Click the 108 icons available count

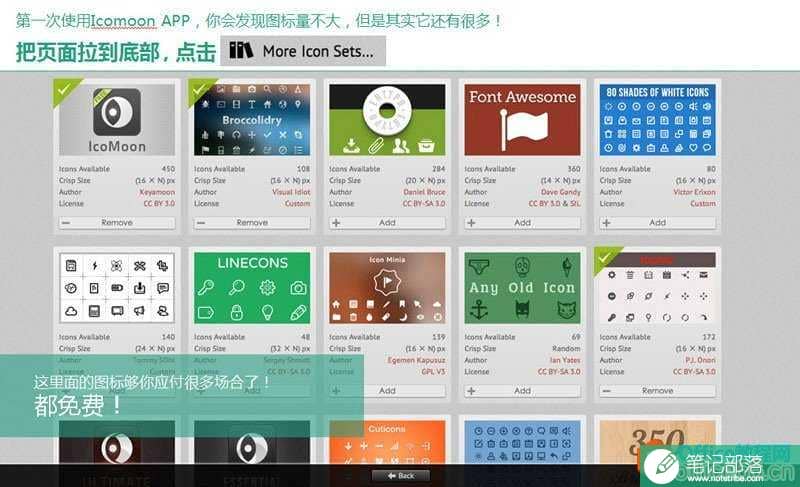(x=304, y=169)
